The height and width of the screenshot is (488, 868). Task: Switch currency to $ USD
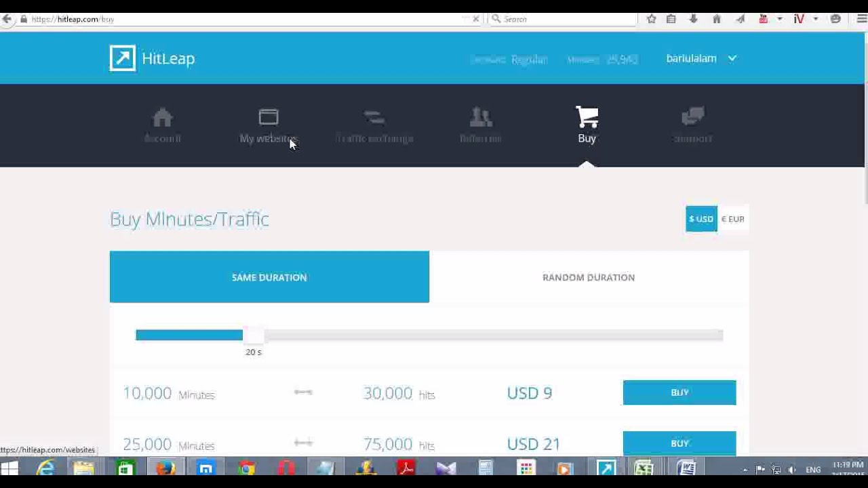[x=701, y=219]
